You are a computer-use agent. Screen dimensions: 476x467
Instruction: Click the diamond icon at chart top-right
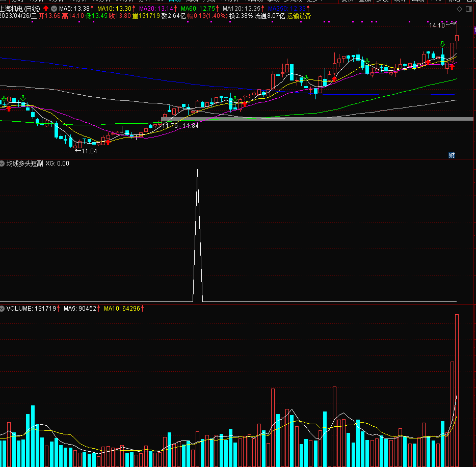pyautogui.click(x=459, y=9)
